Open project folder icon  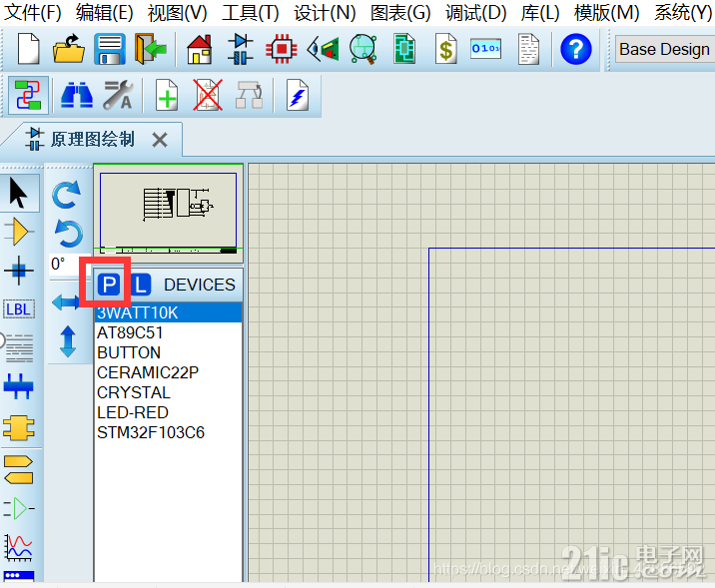[x=68, y=49]
